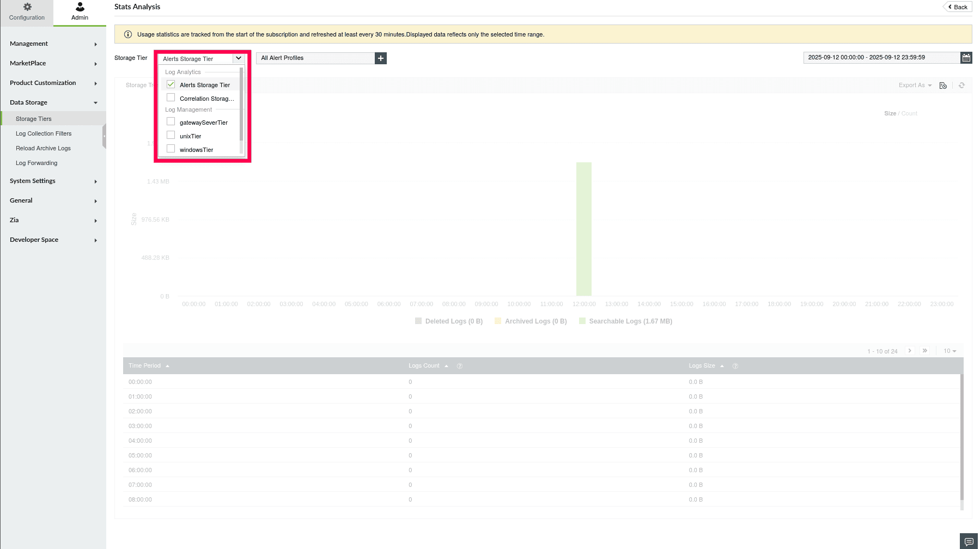The image size is (980, 549).
Task: Open the scheduled export icon
Action: [x=943, y=86]
